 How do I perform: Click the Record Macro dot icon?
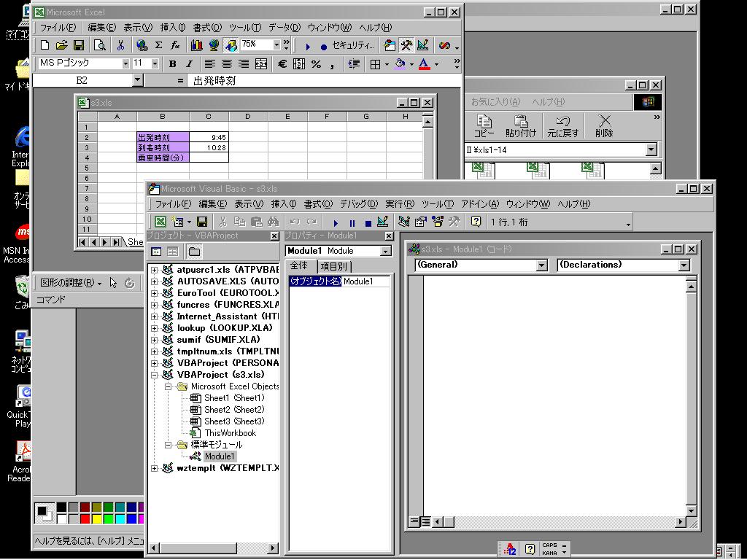point(323,46)
